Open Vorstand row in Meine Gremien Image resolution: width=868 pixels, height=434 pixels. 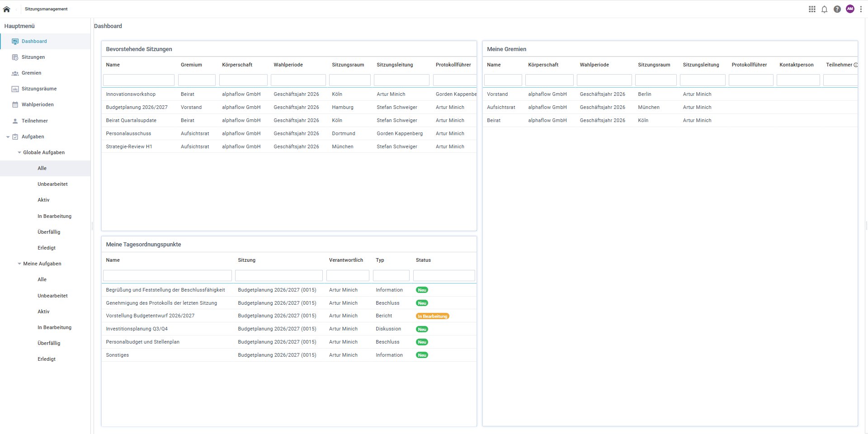[670, 94]
